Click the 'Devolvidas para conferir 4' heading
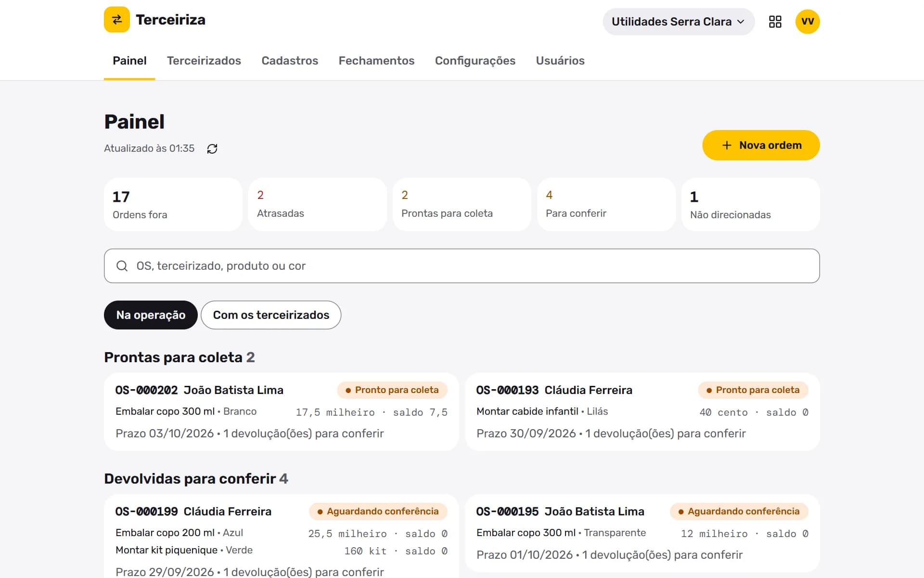Image resolution: width=924 pixels, height=578 pixels. coord(196,479)
